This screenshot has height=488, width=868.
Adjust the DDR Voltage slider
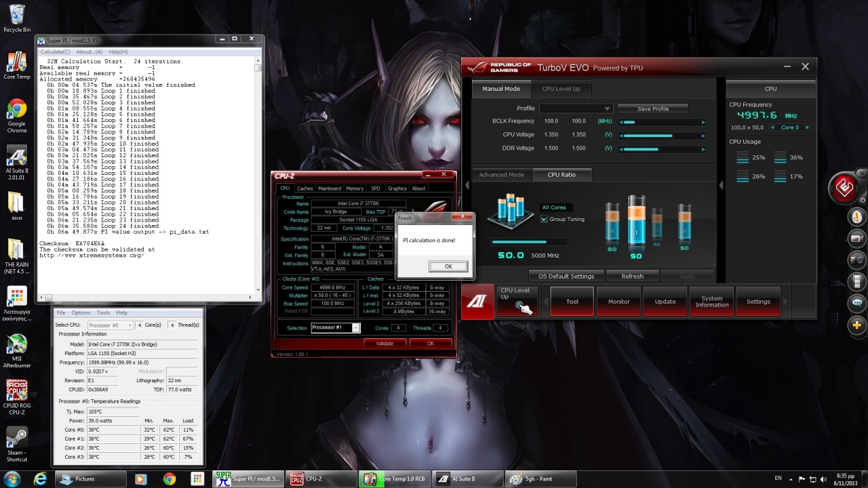pyautogui.click(x=662, y=149)
